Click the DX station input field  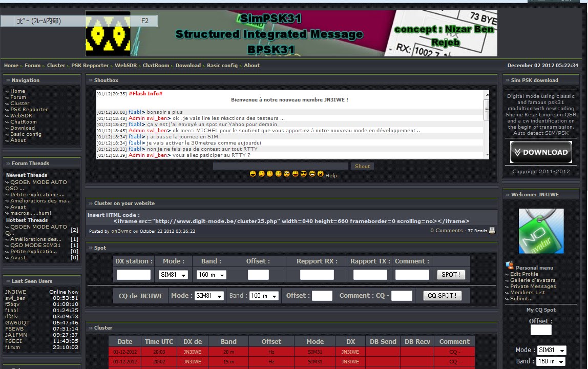point(134,275)
